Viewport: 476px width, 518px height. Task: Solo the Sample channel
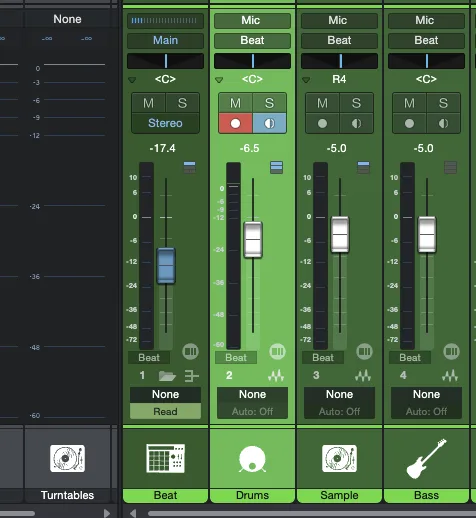click(x=356, y=103)
